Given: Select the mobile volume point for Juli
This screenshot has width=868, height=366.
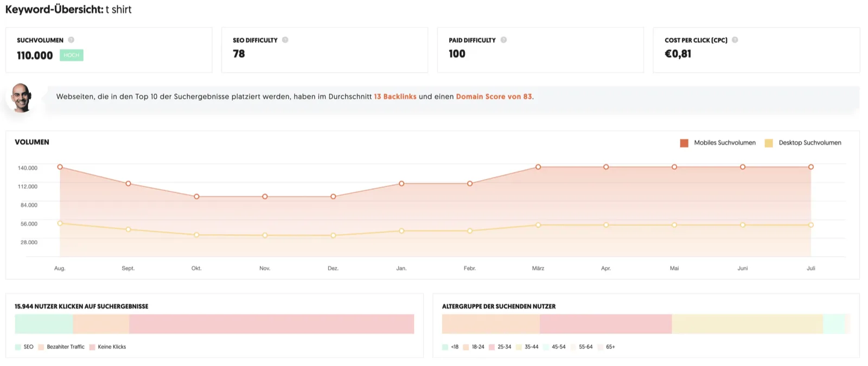Looking at the screenshot, I should coord(811,167).
